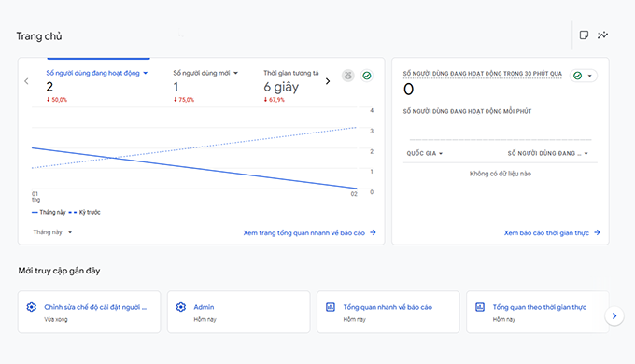The height and width of the screenshot is (364, 635).
Task: Open Tổng quan theo thời gian thực card
Action: [x=537, y=312]
